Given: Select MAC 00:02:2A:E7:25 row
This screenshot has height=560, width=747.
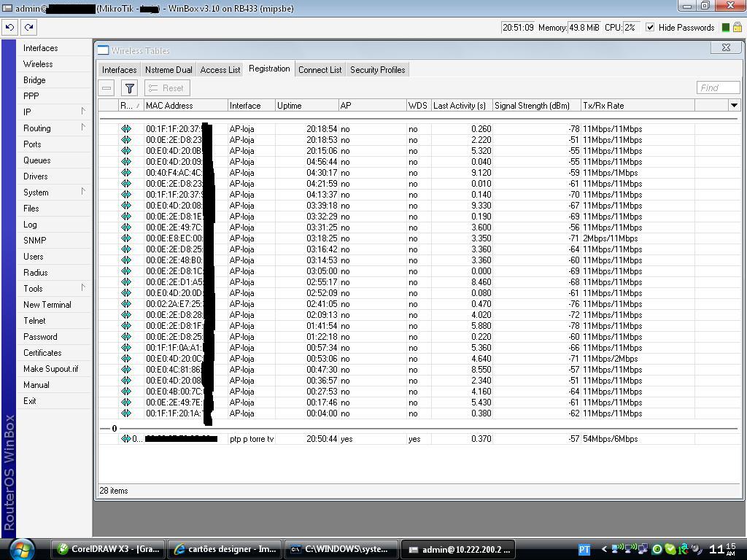Looking at the screenshot, I should tap(418, 304).
